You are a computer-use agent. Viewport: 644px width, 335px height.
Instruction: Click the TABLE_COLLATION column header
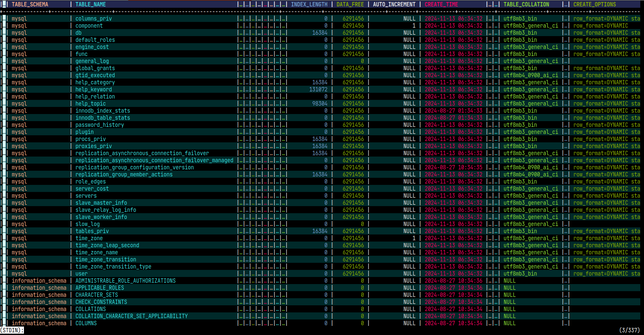526,4
